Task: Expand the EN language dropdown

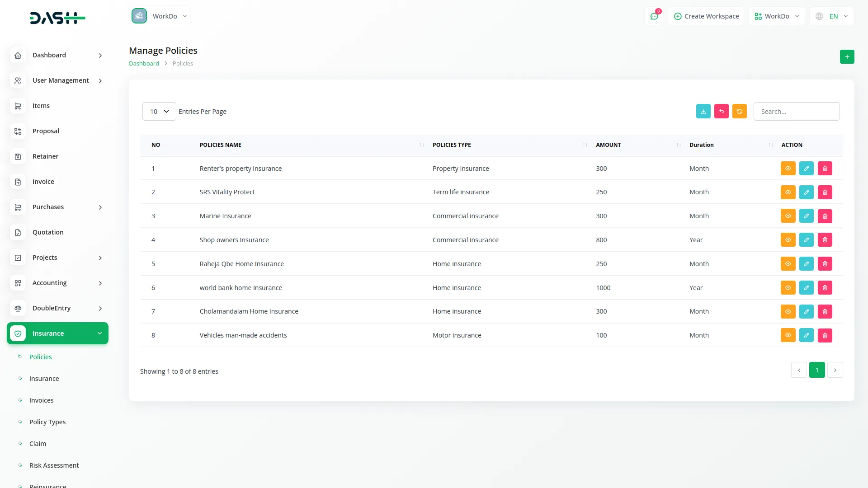Action: tap(832, 16)
